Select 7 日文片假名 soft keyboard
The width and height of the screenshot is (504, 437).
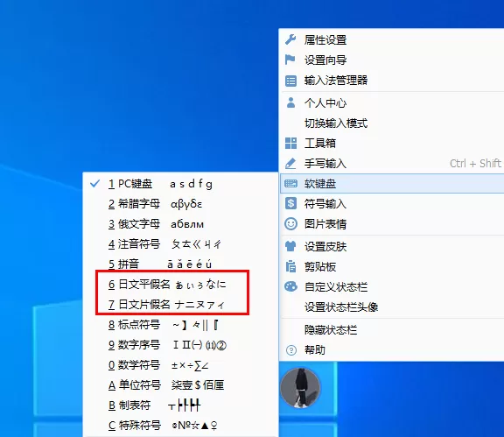pyautogui.click(x=180, y=305)
